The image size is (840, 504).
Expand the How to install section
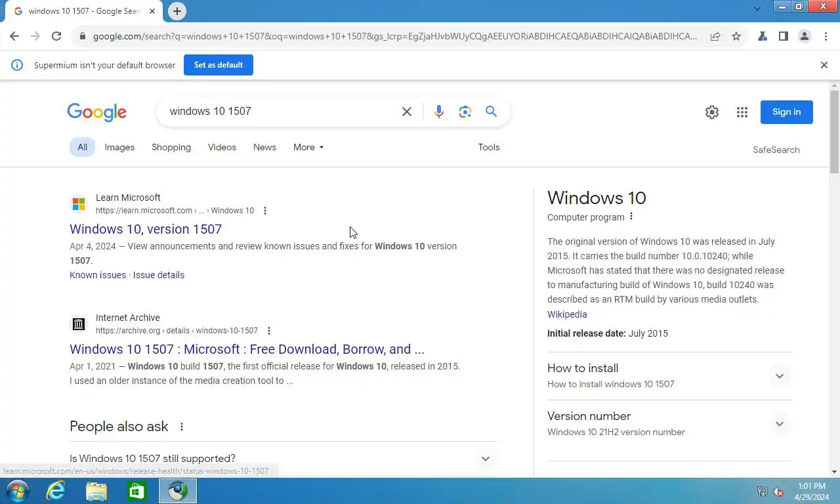pyautogui.click(x=669, y=376)
